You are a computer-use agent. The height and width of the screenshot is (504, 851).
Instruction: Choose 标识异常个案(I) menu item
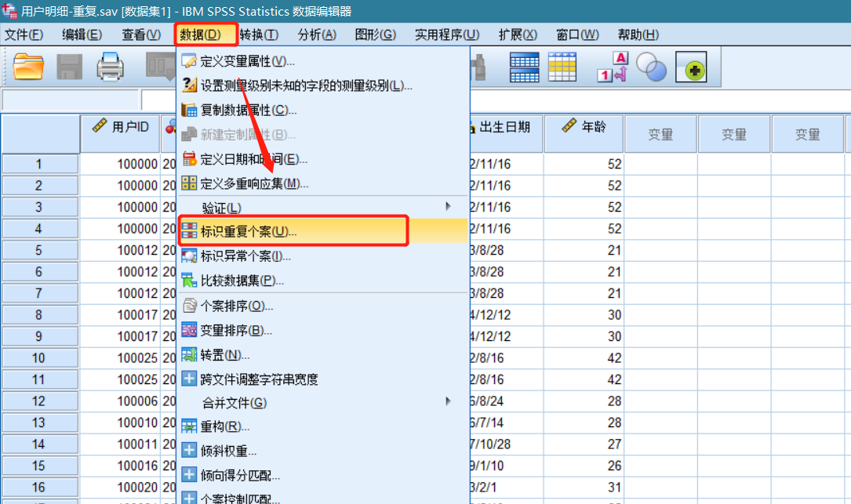click(x=323, y=256)
